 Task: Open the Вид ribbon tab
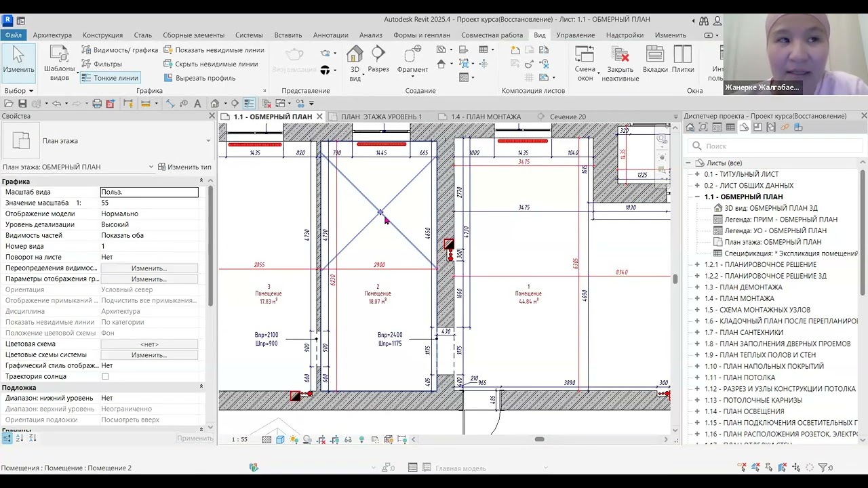(x=539, y=35)
